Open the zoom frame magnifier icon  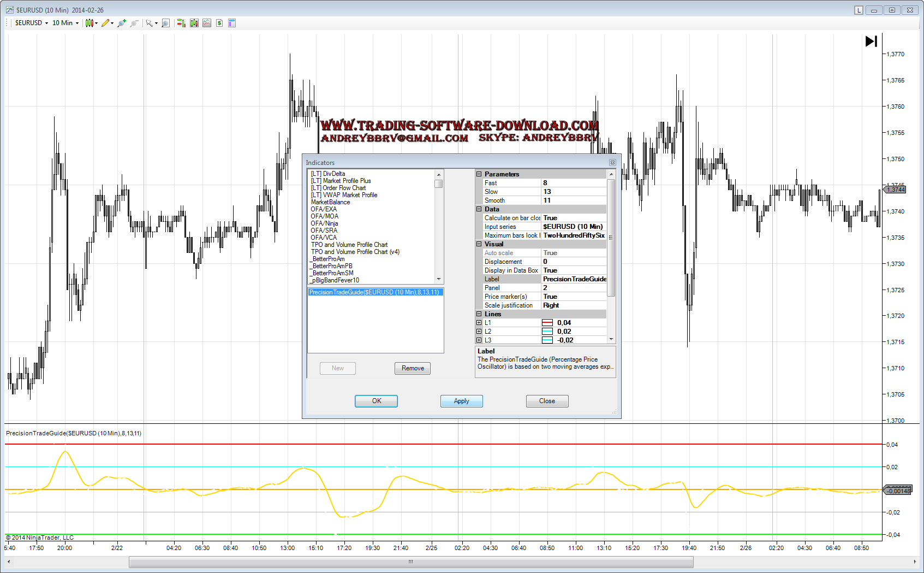point(165,23)
